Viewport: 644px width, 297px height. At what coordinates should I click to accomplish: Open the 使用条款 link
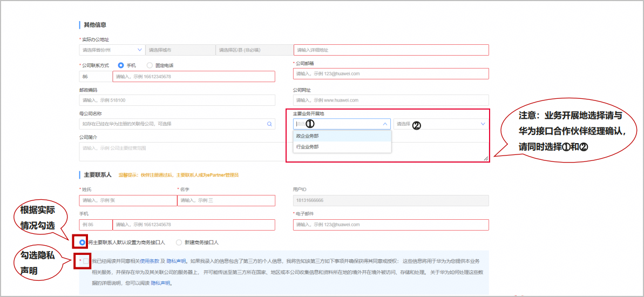(x=150, y=261)
